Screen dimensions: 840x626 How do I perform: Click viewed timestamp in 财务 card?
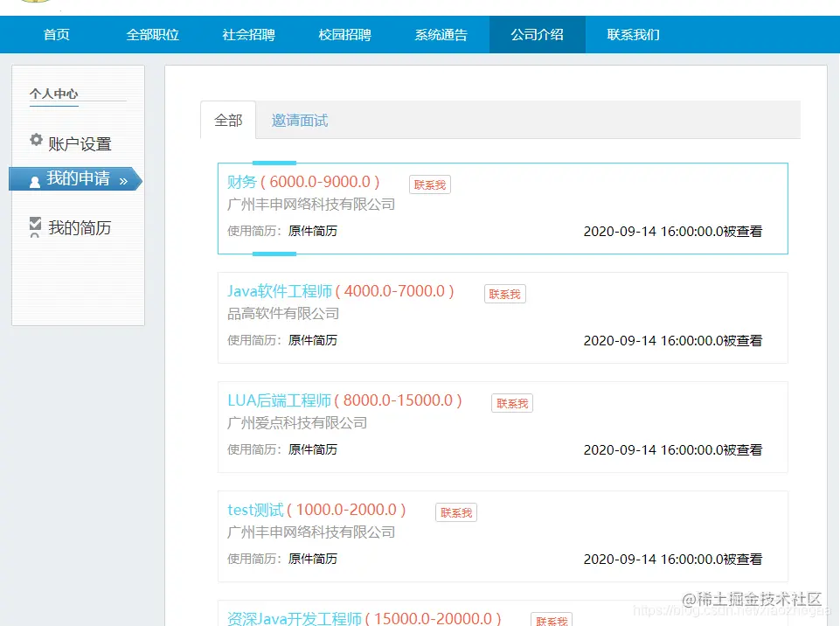673,232
